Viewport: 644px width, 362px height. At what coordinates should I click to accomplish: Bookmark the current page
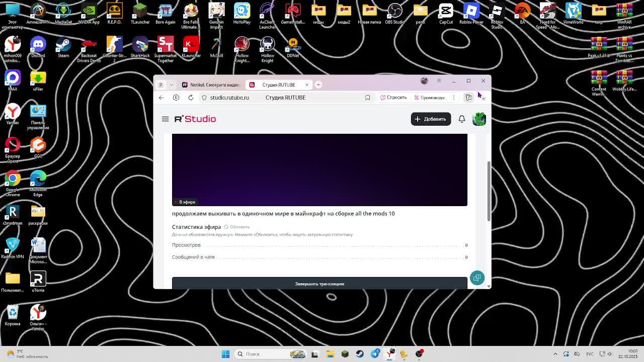367,98
